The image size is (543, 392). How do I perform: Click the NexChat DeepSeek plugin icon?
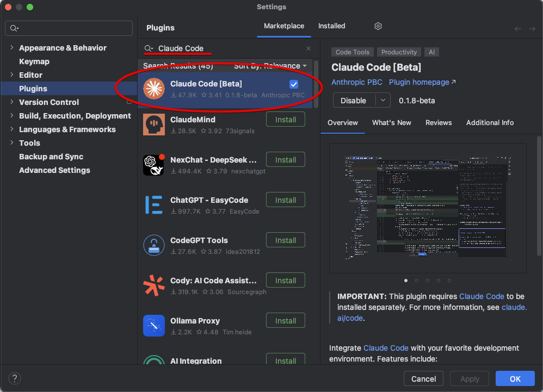point(154,165)
